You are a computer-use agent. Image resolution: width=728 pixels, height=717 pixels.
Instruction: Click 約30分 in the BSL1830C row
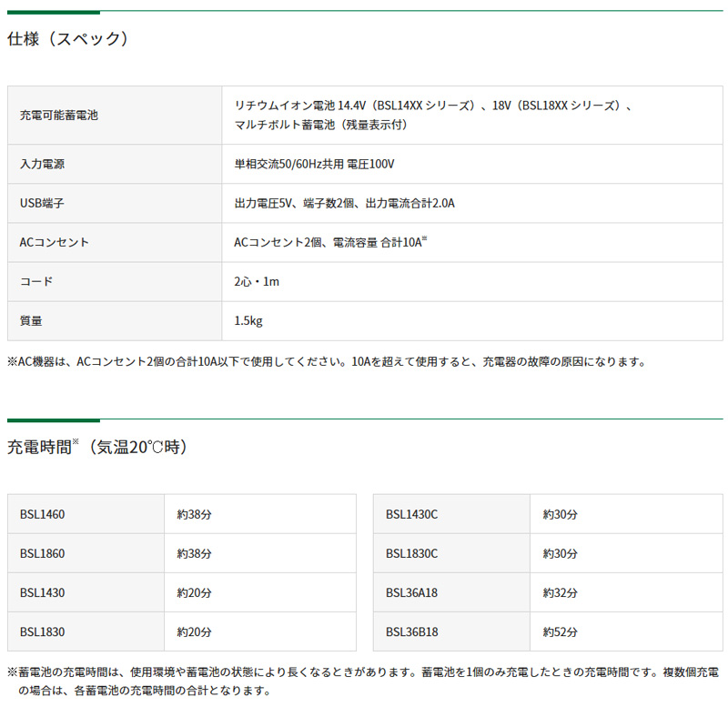tap(560, 553)
